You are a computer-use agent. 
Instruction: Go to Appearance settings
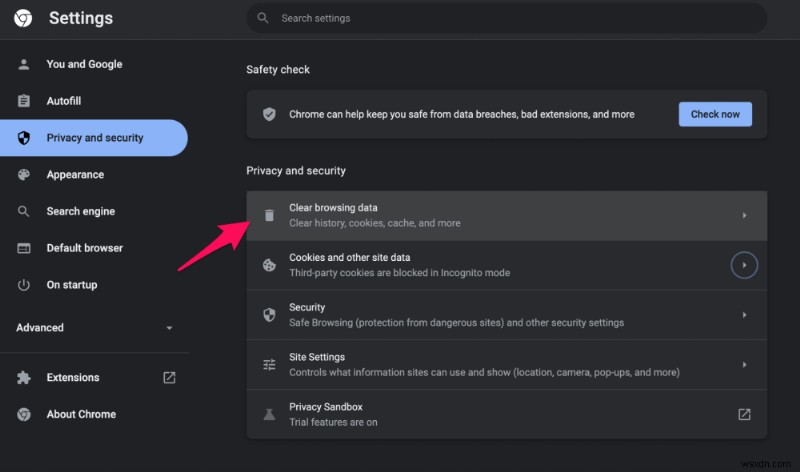[x=75, y=174]
